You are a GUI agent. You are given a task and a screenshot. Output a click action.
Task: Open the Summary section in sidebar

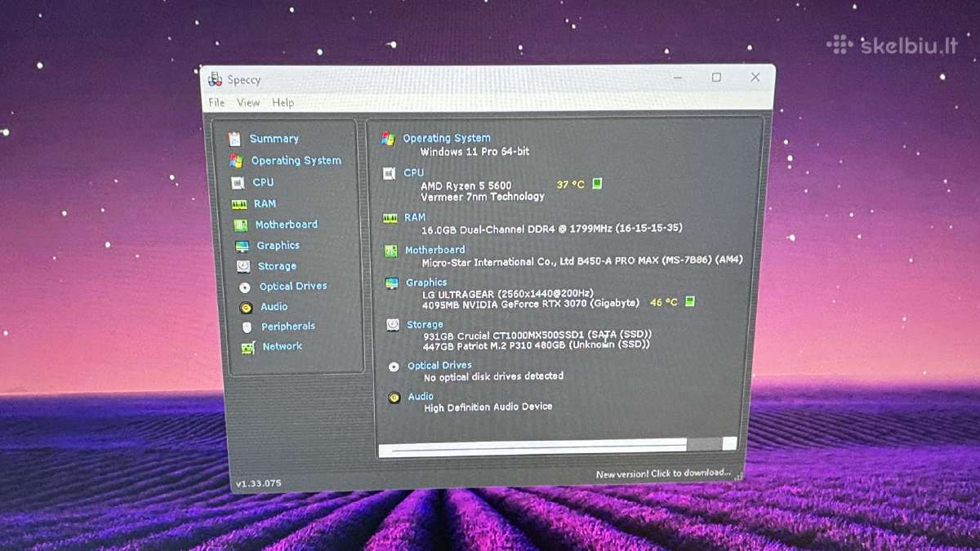pyautogui.click(x=274, y=139)
